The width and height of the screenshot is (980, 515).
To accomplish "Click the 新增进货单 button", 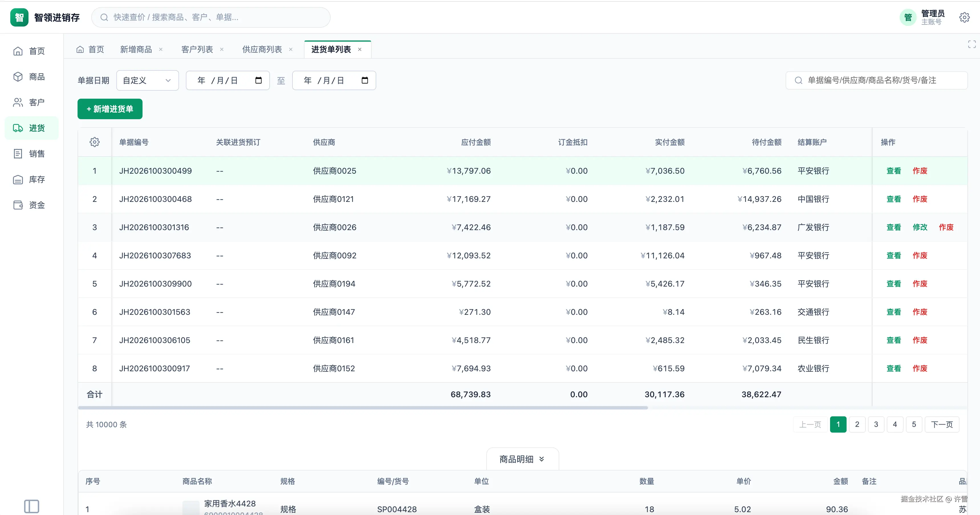I will [110, 109].
